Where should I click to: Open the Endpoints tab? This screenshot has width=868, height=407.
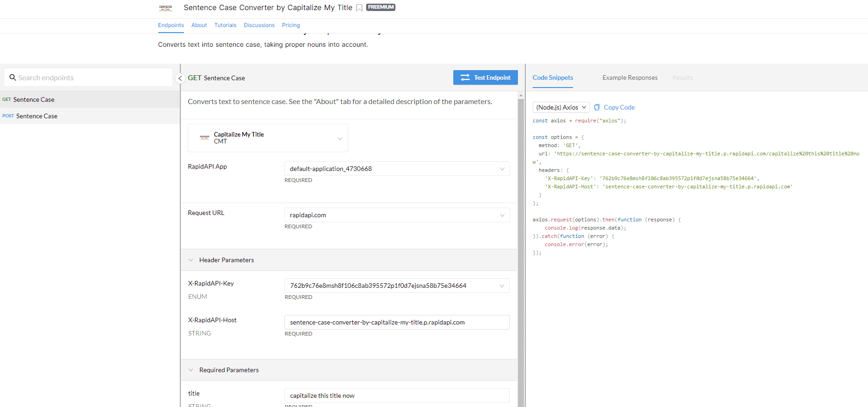[171, 25]
